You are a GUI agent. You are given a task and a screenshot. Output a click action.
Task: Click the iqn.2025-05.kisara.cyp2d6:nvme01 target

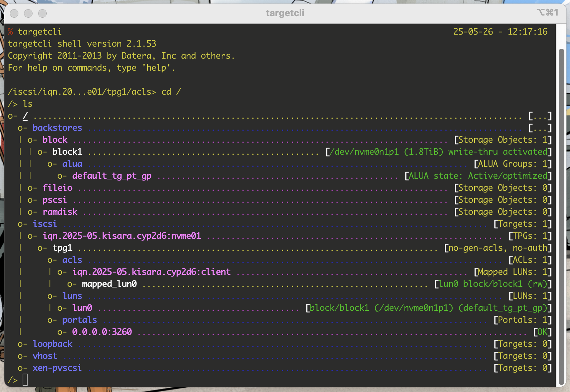pyautogui.click(x=122, y=236)
